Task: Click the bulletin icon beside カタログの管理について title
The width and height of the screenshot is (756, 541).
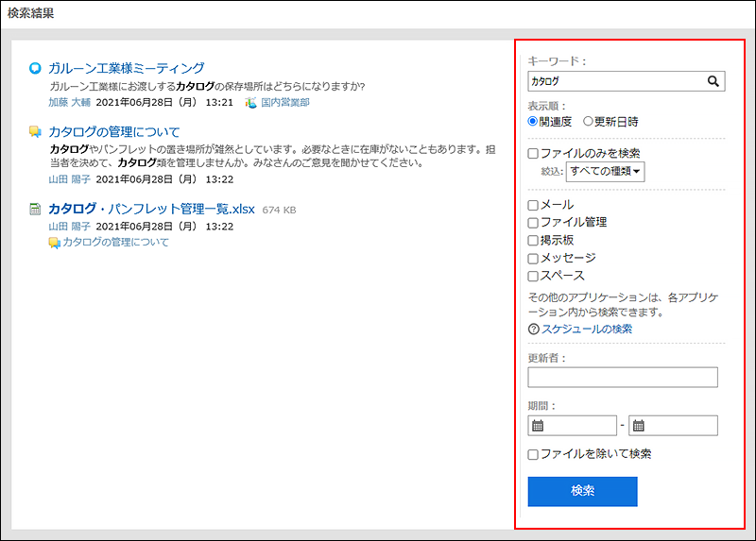Action: (35, 131)
